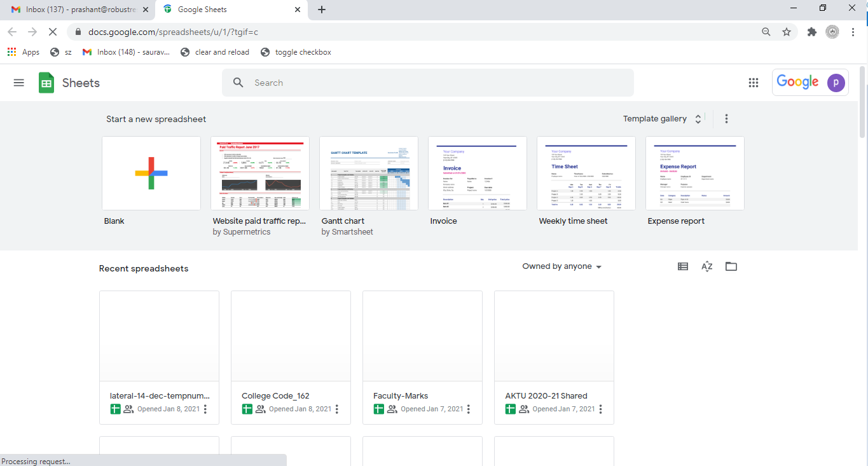Click the 'toggle checkbox' bookmark

(x=296, y=52)
